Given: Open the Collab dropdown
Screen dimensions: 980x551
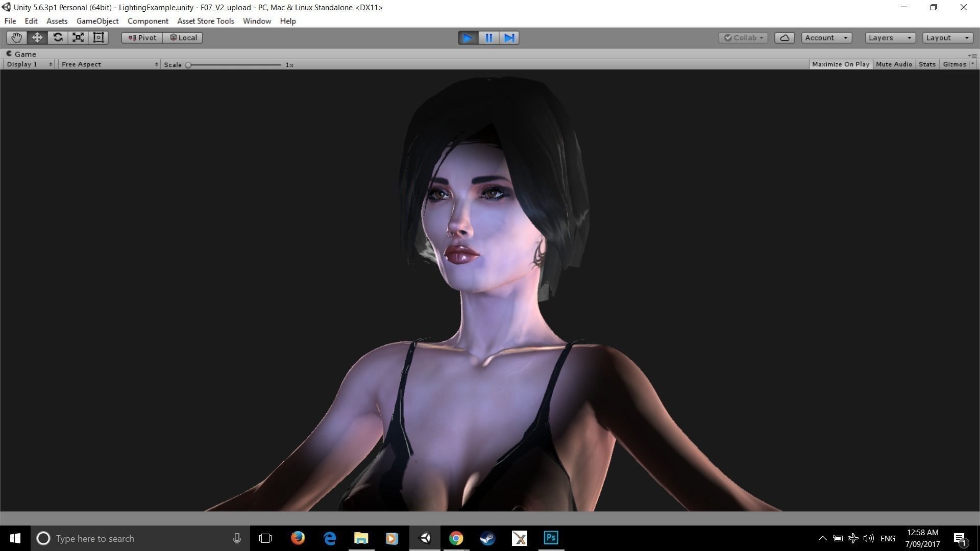Looking at the screenshot, I should [743, 38].
